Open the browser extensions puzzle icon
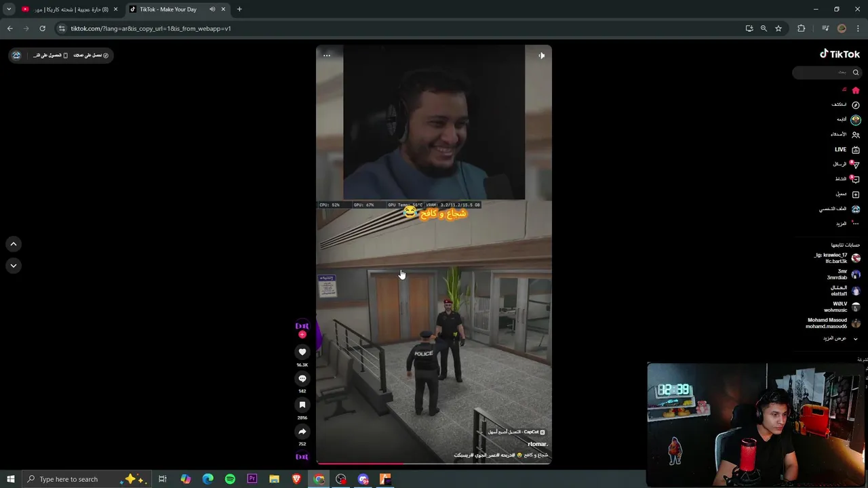868x488 pixels. tap(802, 28)
